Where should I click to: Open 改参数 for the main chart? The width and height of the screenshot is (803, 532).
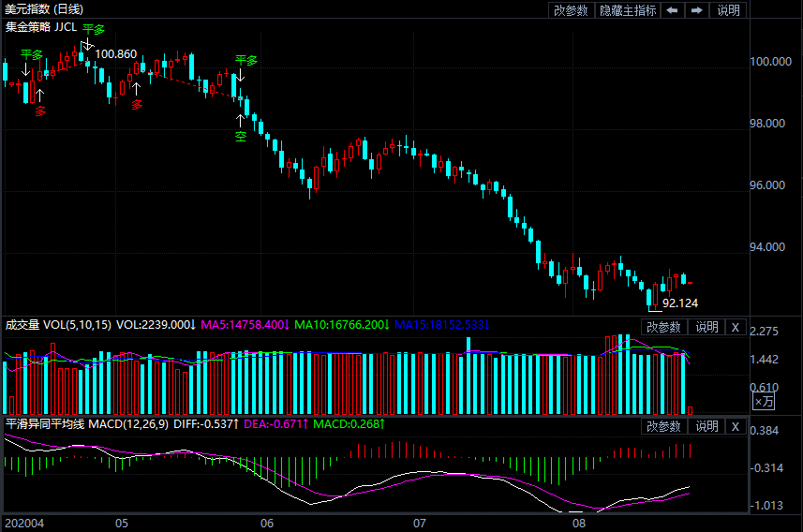tap(571, 10)
